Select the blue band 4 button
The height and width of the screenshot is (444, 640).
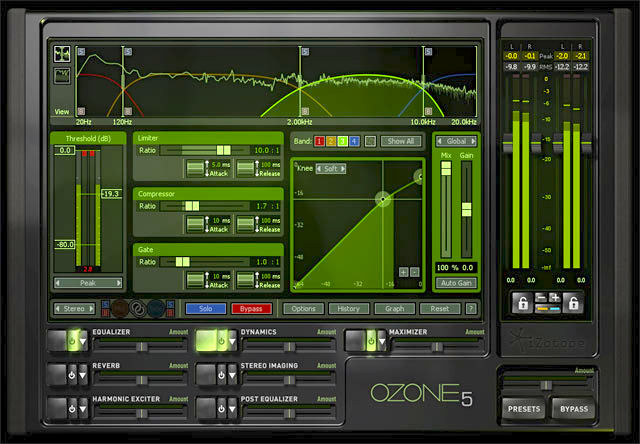[354, 141]
